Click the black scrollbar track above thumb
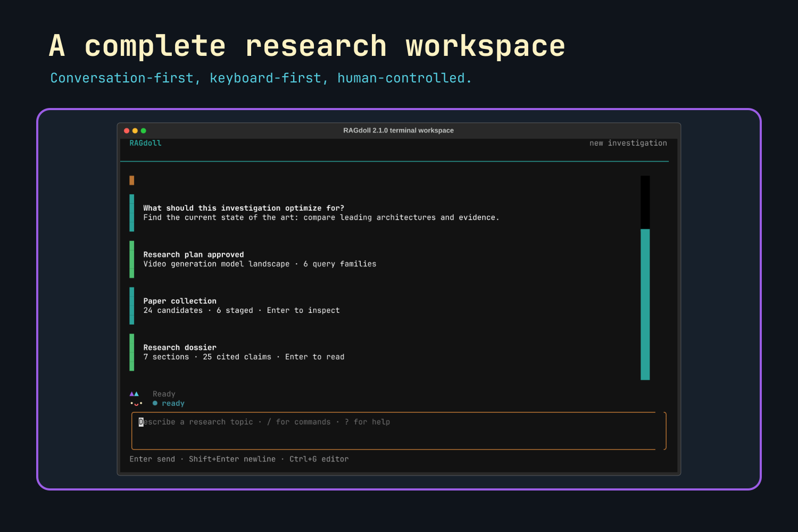Screen dimensions: 798x532 pyautogui.click(x=645, y=202)
